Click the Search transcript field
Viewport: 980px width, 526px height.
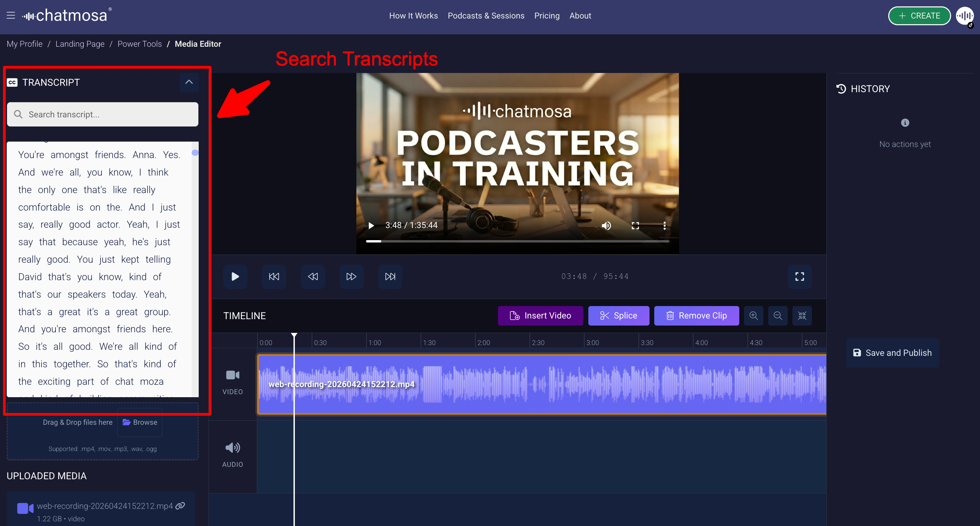coord(103,114)
